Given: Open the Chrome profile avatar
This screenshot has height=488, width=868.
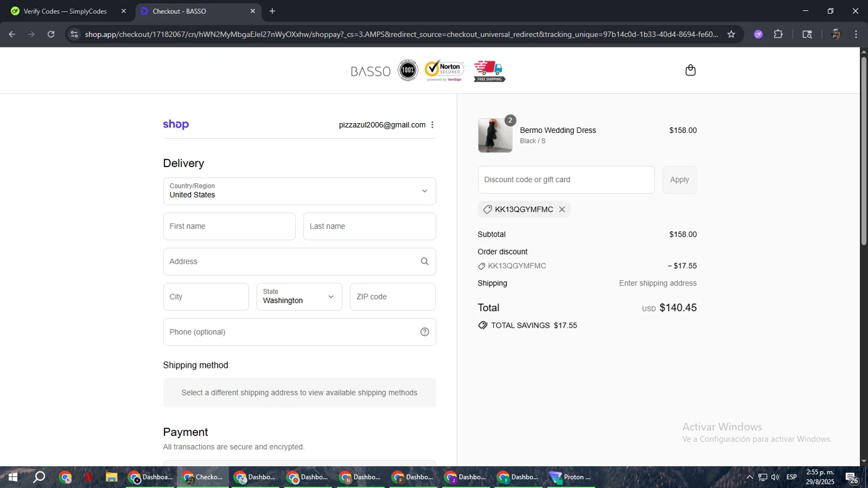Looking at the screenshot, I should point(836,34).
